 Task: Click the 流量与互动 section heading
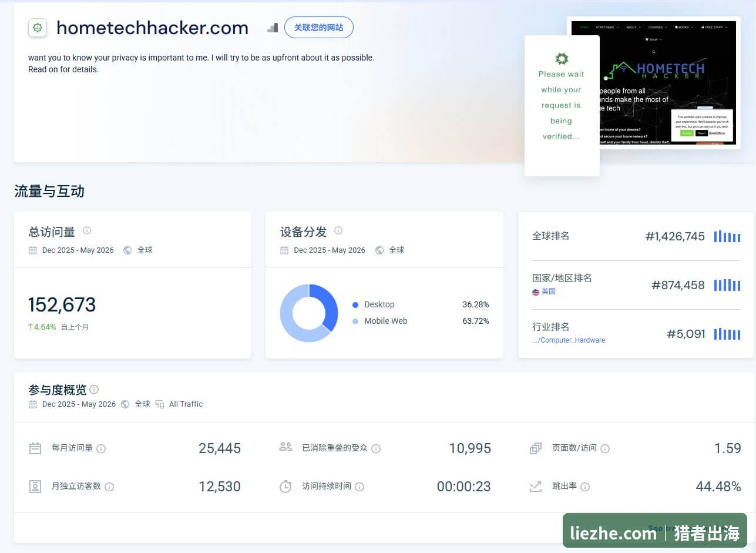[x=49, y=192]
